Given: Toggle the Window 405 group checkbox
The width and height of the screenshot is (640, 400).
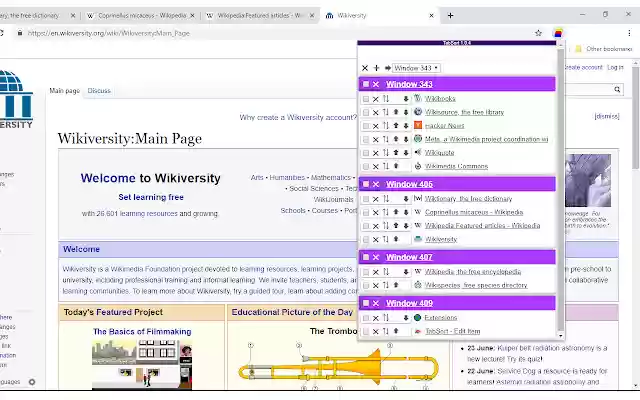Looking at the screenshot, I should point(366,184).
